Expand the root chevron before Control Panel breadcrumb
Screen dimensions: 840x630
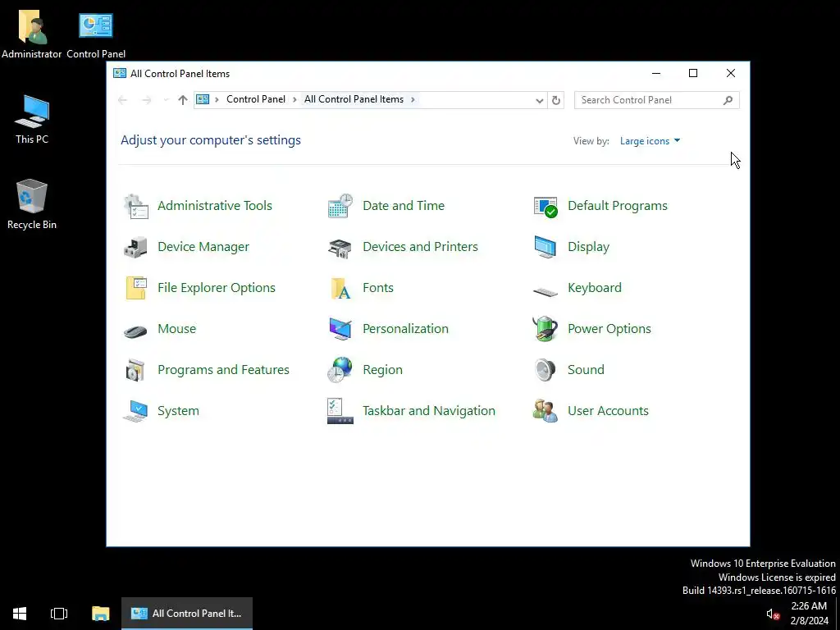click(217, 99)
